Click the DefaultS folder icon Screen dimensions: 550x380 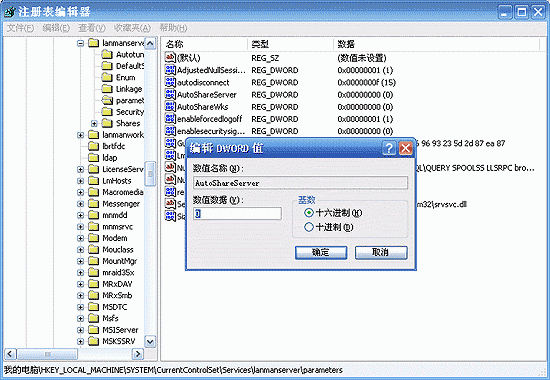[107, 66]
